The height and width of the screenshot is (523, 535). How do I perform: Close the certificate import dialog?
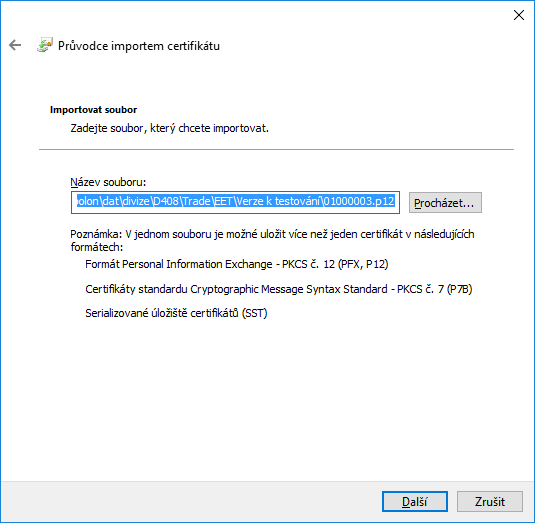point(519,15)
